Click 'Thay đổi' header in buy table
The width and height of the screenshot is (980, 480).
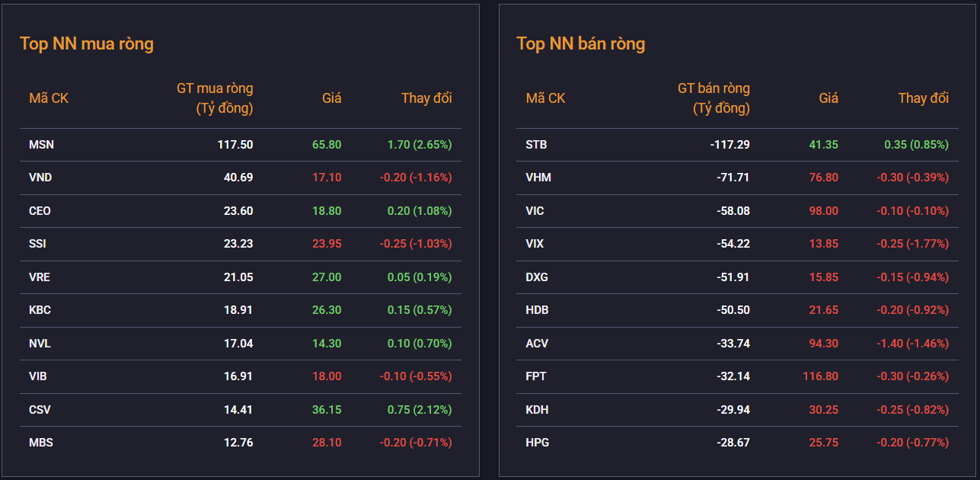click(426, 98)
